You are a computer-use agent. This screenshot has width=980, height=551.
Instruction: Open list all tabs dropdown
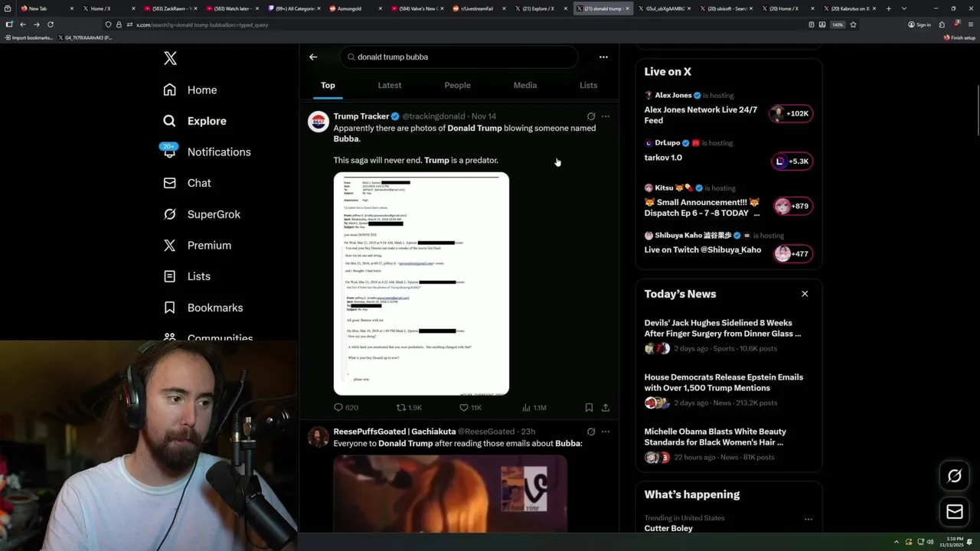[904, 8]
